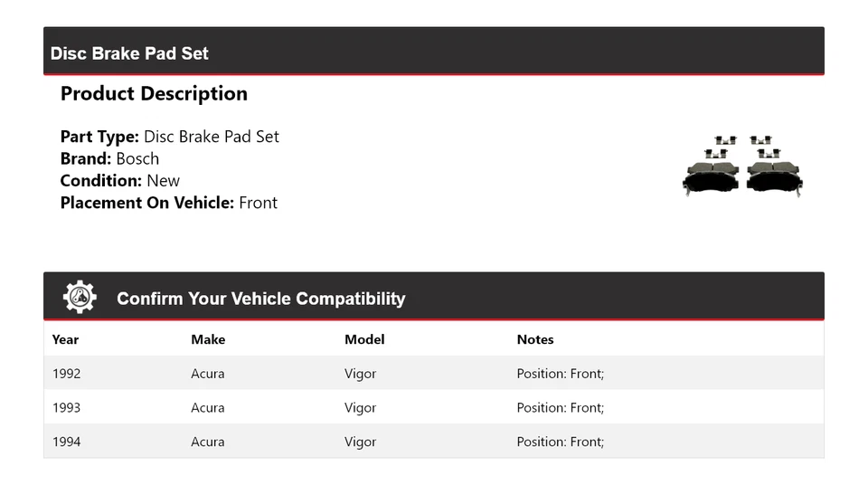
Task: Click the Product Description heading
Action: click(154, 94)
